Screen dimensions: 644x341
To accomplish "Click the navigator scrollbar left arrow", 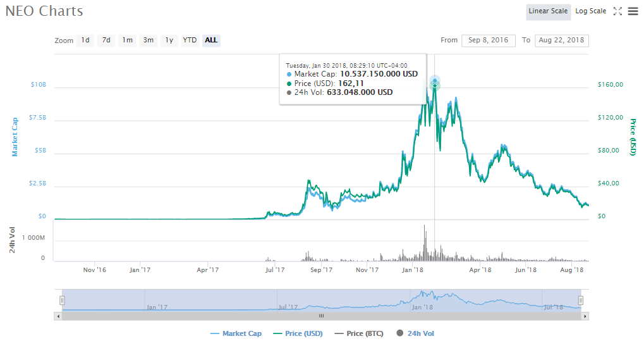I will 58,316.
